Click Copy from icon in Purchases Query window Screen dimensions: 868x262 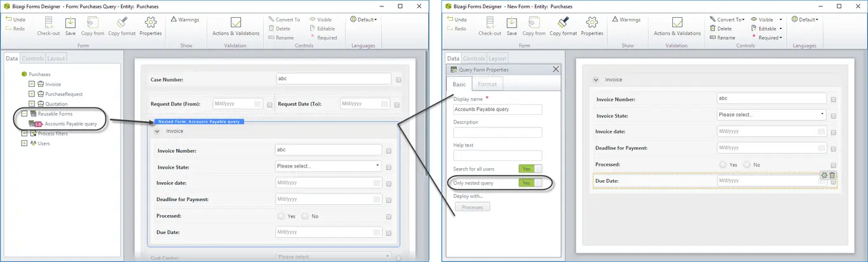(92, 27)
